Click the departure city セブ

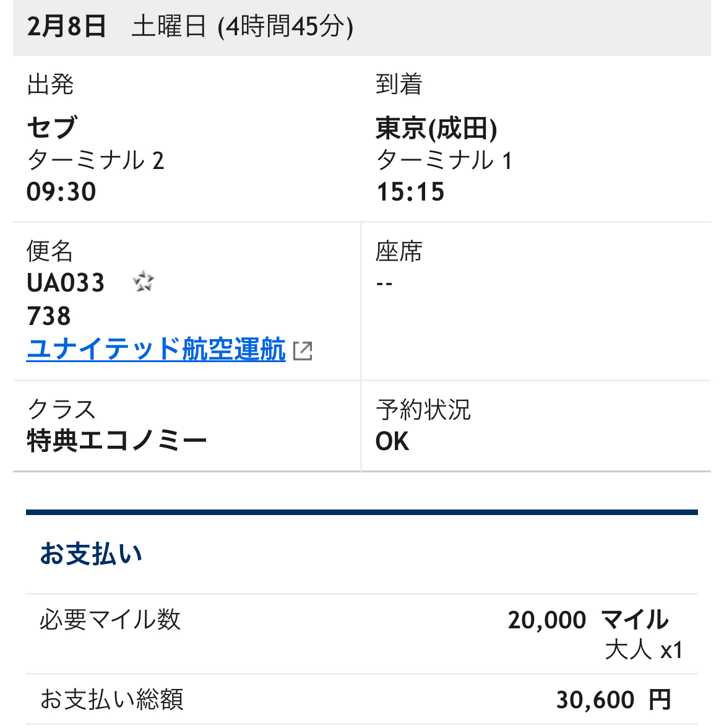(51, 128)
